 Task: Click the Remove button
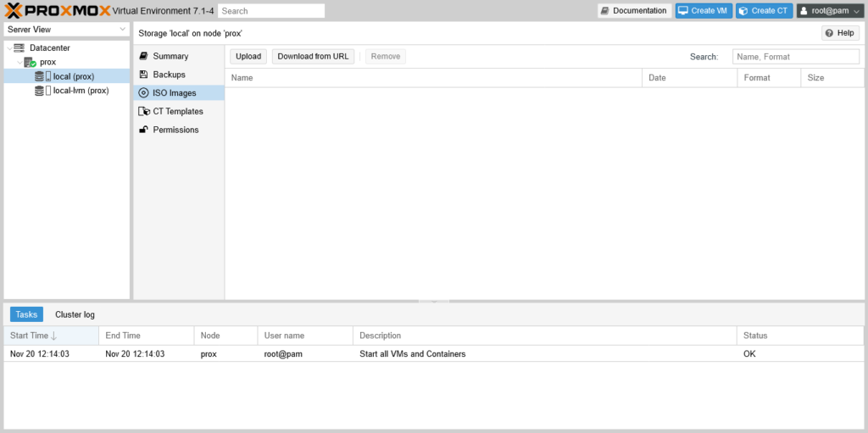386,57
